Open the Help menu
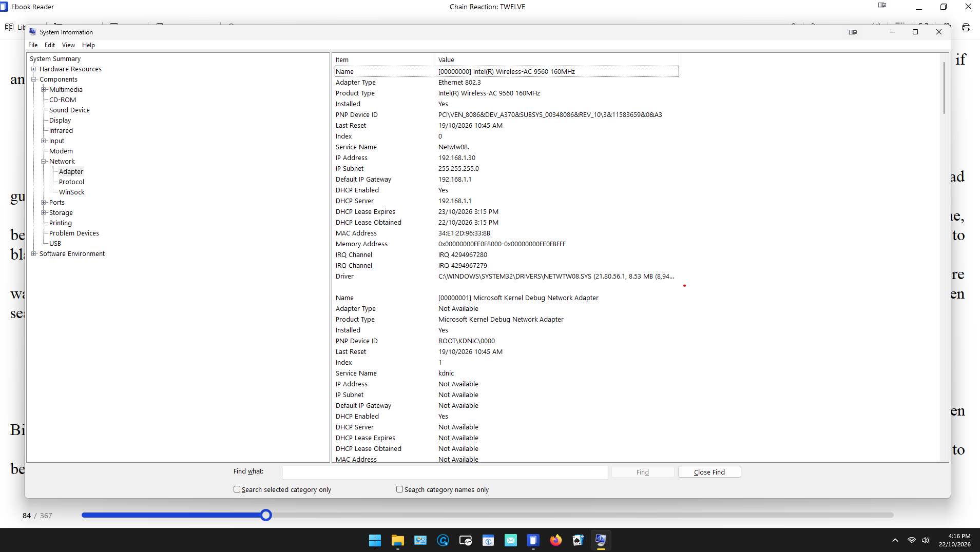This screenshot has height=552, width=980. [x=88, y=45]
